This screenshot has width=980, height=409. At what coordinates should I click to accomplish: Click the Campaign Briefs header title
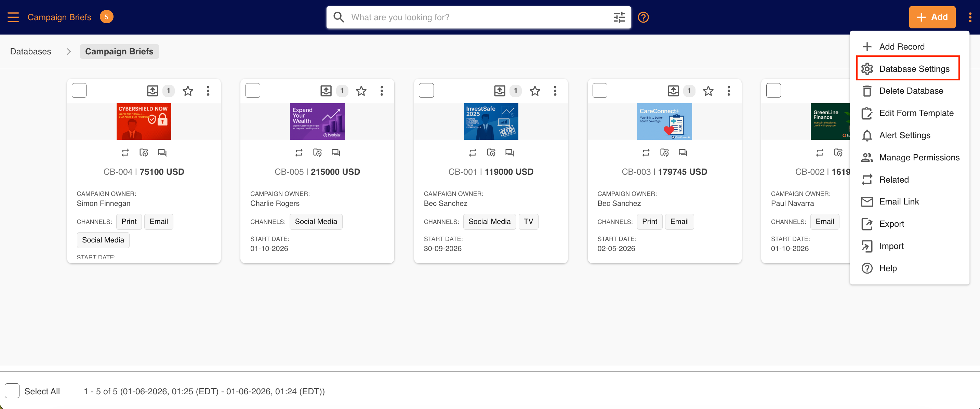(59, 17)
